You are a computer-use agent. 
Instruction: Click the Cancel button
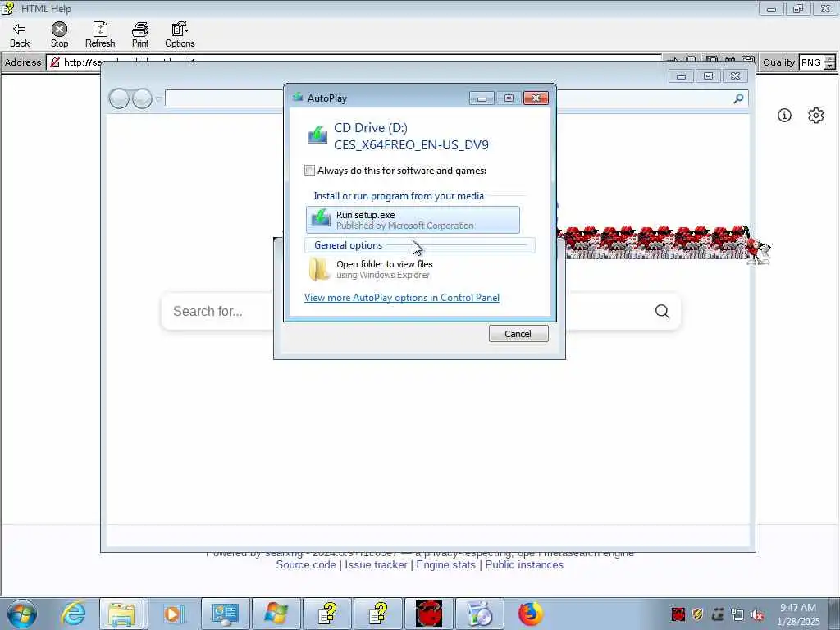pyautogui.click(x=518, y=333)
